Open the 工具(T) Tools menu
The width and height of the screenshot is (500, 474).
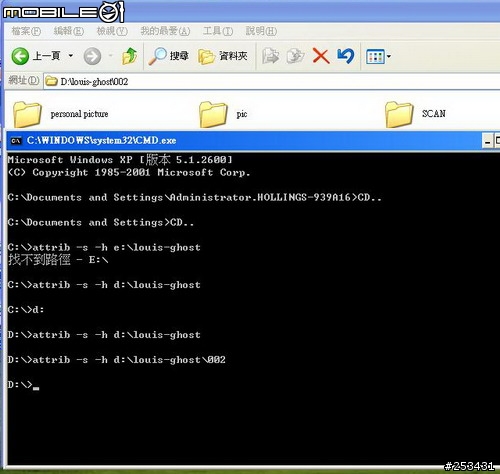(218, 31)
